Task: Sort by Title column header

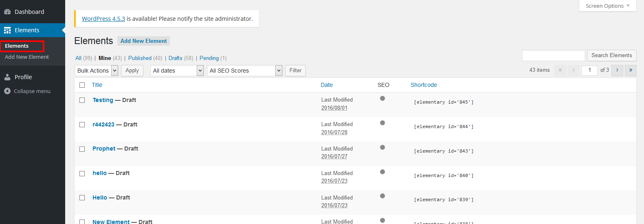Action: tap(97, 85)
